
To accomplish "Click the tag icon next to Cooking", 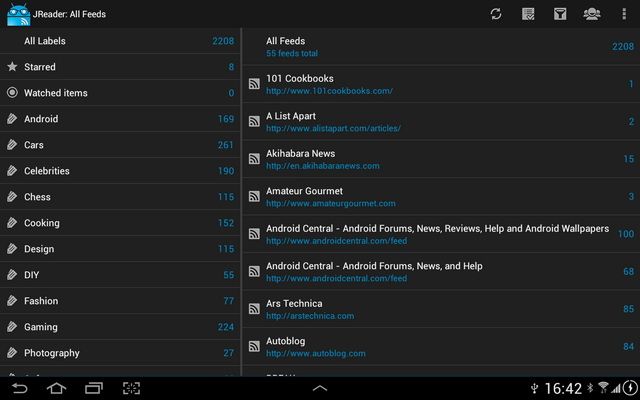I will [12, 223].
